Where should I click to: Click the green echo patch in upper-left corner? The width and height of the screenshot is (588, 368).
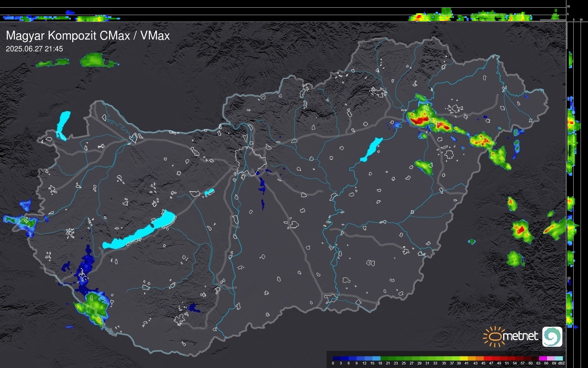91,60
